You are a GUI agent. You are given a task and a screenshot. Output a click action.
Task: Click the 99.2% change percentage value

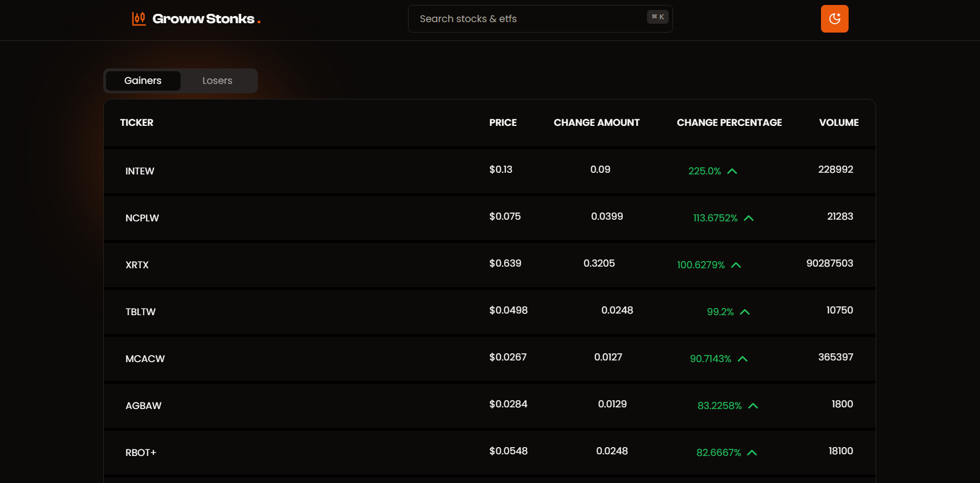tap(721, 312)
